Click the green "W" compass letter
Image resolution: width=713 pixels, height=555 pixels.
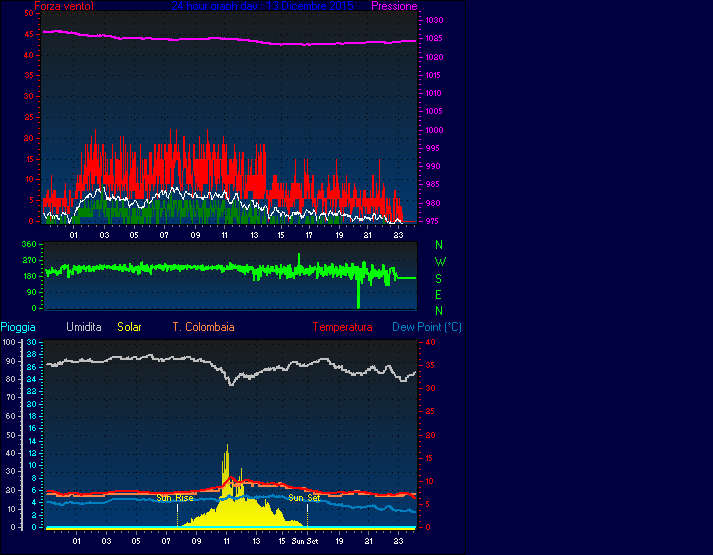click(x=440, y=262)
